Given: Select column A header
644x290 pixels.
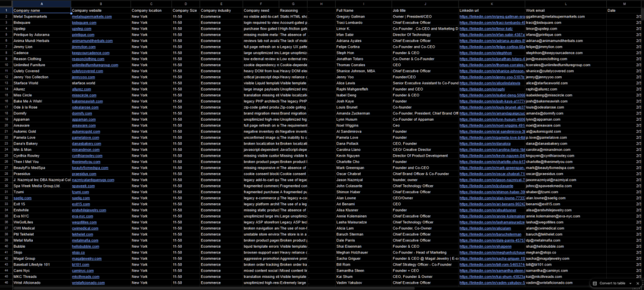Looking at the screenshot, I should pos(42,4).
